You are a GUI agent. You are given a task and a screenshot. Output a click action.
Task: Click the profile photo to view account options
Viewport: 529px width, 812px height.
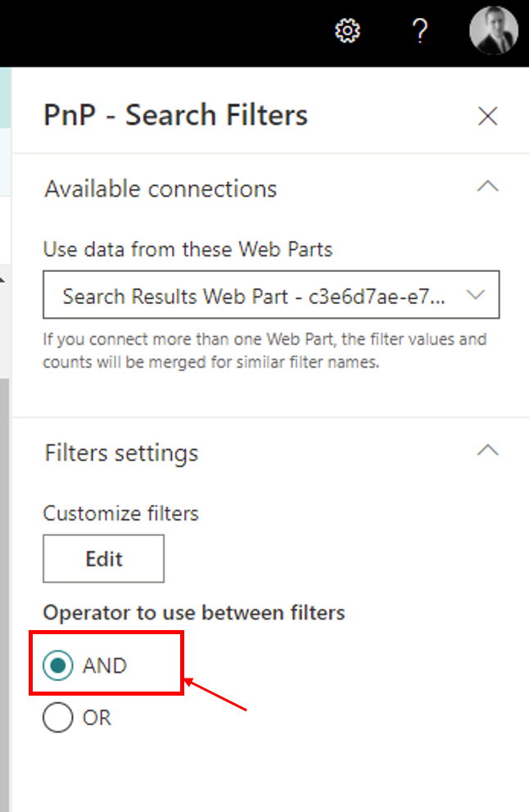click(493, 31)
